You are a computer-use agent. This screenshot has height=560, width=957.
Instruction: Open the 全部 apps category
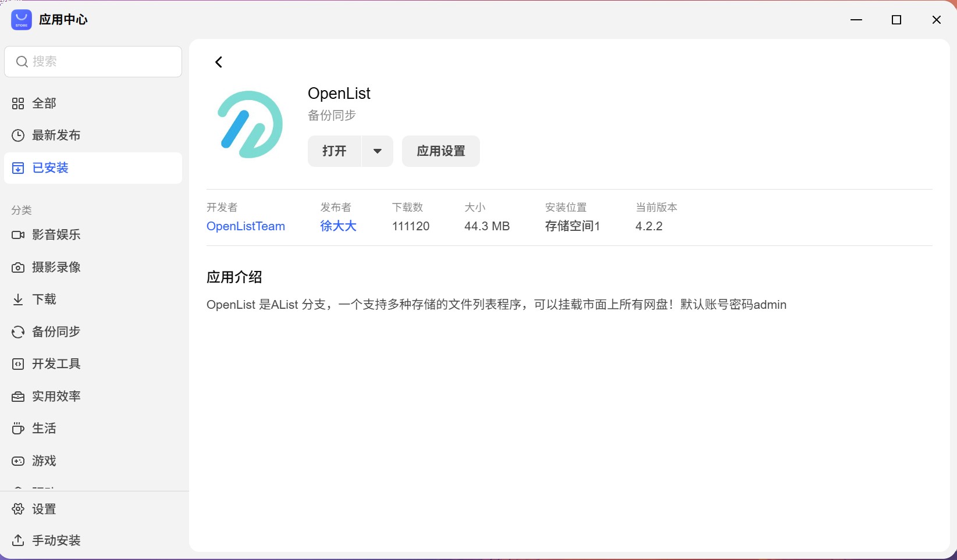(x=93, y=104)
